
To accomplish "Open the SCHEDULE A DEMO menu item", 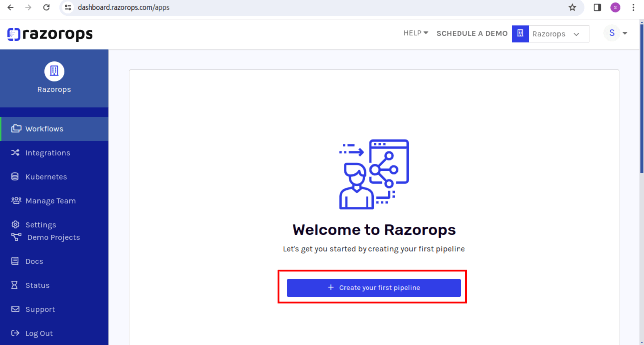I will point(471,33).
